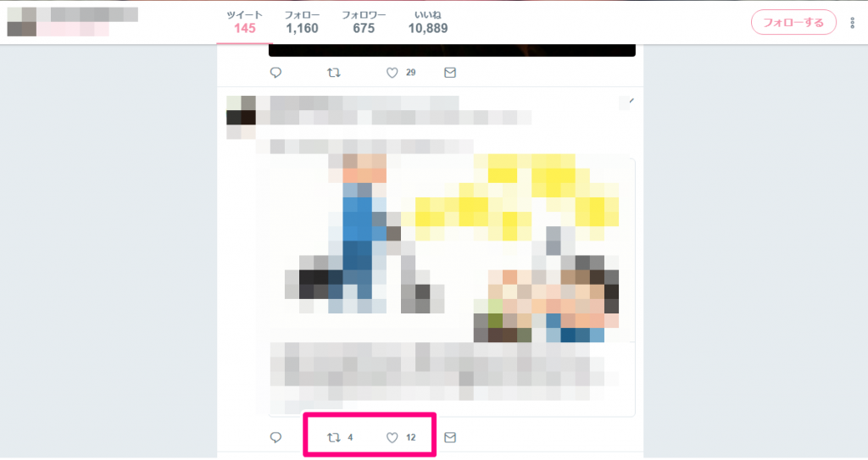Click the フォローする button

793,22
